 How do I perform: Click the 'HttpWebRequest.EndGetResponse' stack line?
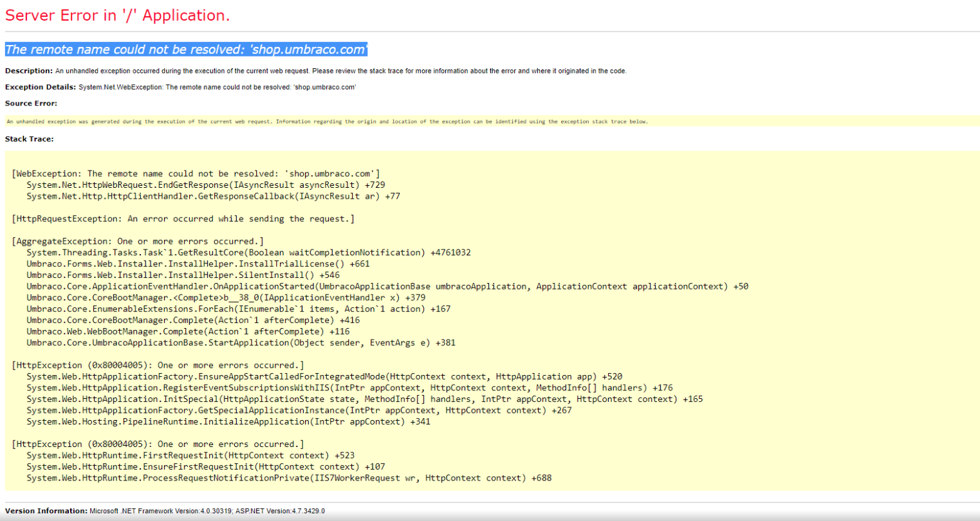click(x=206, y=185)
